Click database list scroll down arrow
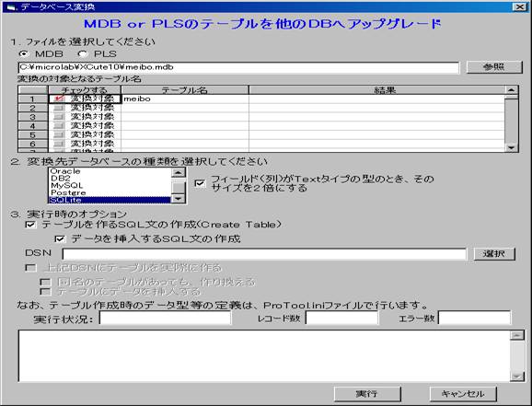 179,199
